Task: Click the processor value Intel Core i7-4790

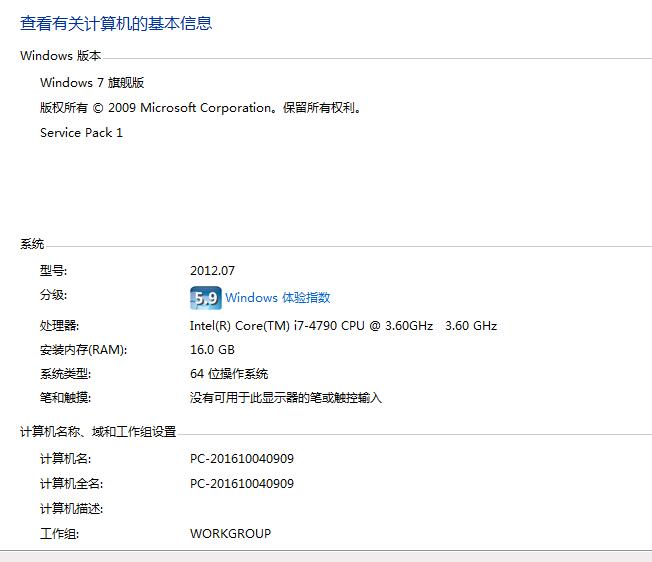Action: [x=343, y=326]
